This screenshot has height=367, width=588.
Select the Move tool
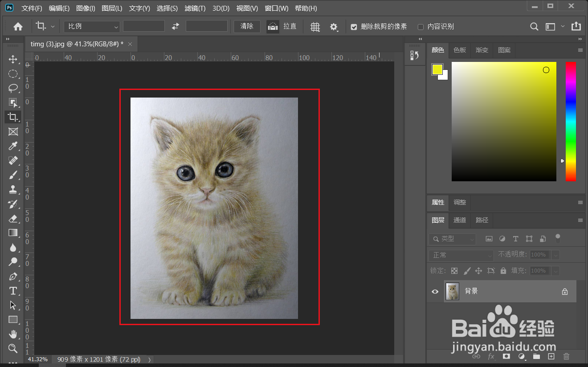click(13, 60)
